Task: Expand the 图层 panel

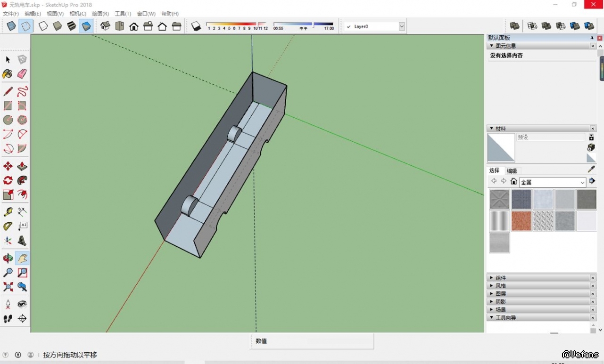Action: click(x=500, y=294)
